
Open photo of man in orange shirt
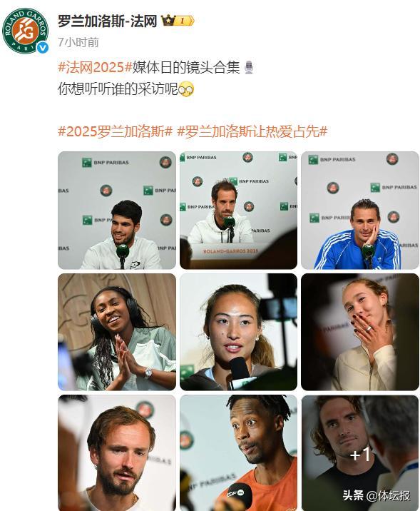click(x=238, y=453)
